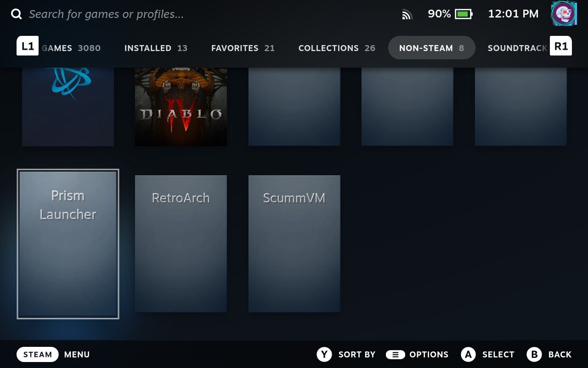Open the Steam menu button
Screen dimensions: 588x368
38,354
